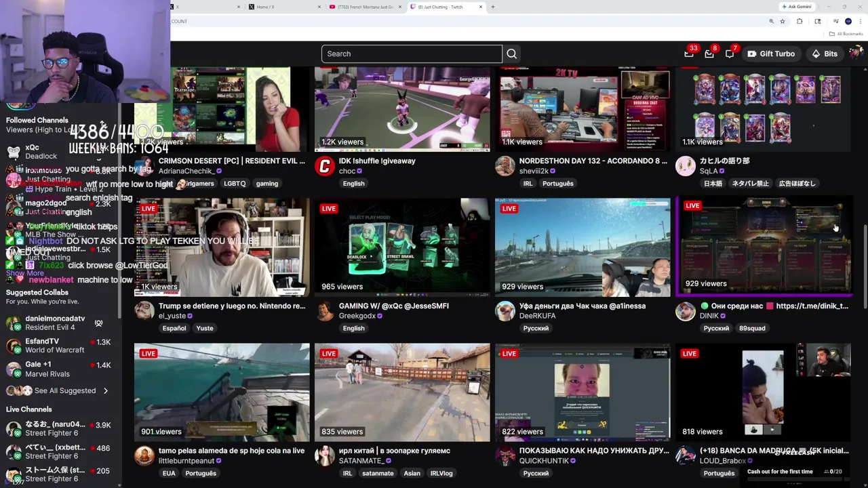Click the Twitch search magnifier button
The image size is (868, 488).
(512, 54)
